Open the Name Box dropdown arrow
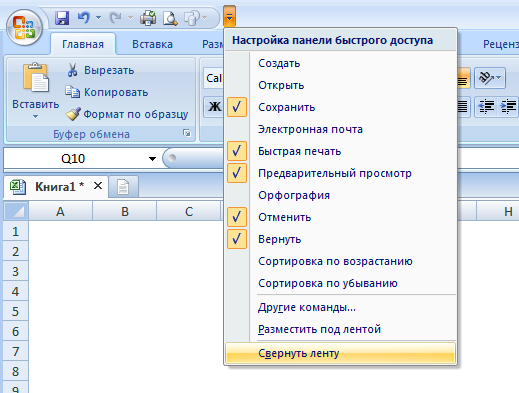 point(152,159)
